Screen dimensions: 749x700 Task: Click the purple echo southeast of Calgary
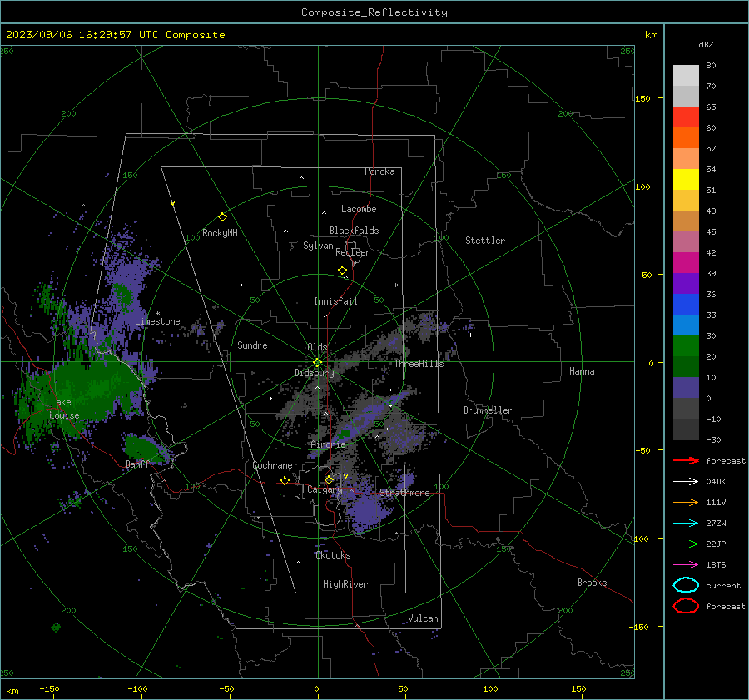pyautogui.click(x=370, y=512)
